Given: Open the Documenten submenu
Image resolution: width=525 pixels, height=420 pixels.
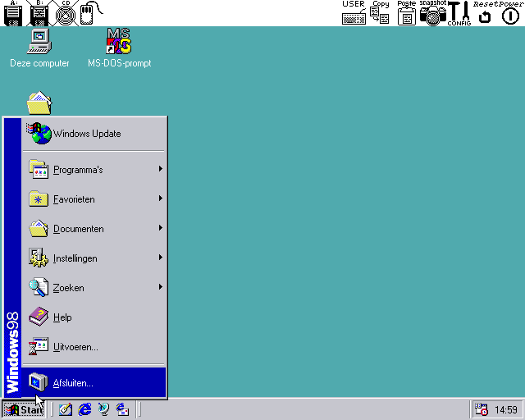Looking at the screenshot, I should (94, 229).
